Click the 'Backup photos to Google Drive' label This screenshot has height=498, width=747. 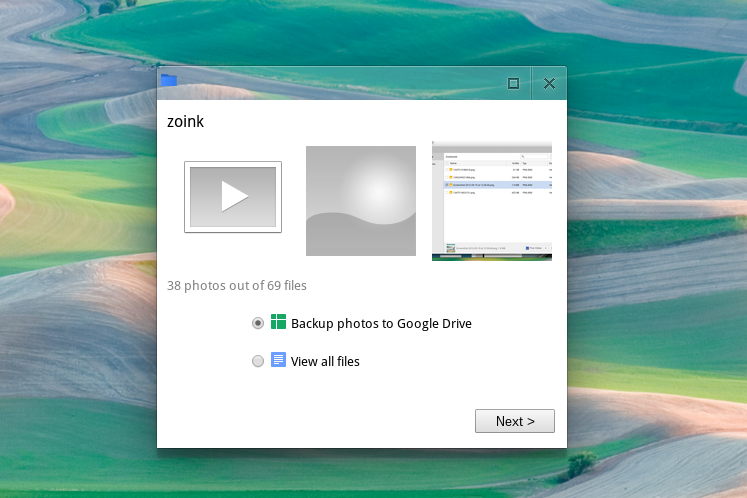pos(381,323)
